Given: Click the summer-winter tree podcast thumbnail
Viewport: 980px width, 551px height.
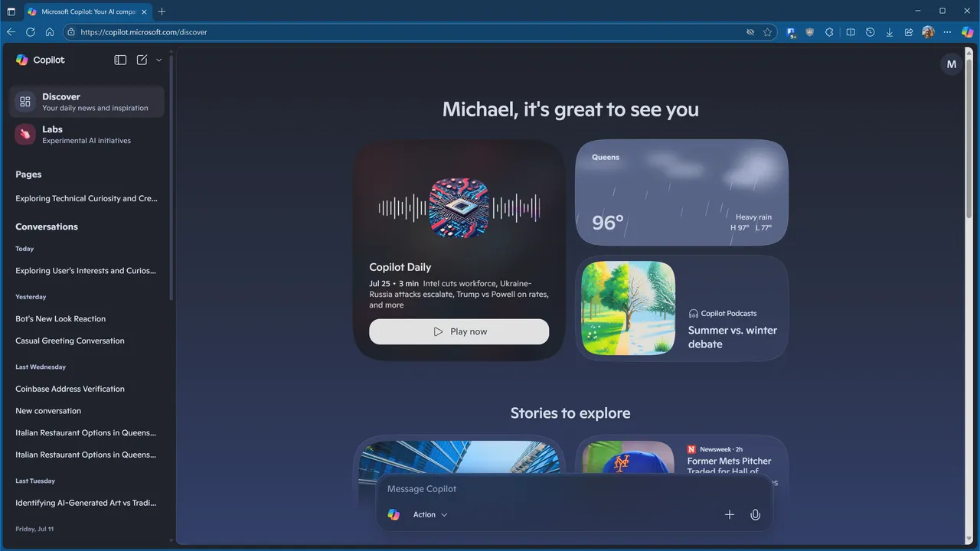Looking at the screenshot, I should tap(629, 308).
